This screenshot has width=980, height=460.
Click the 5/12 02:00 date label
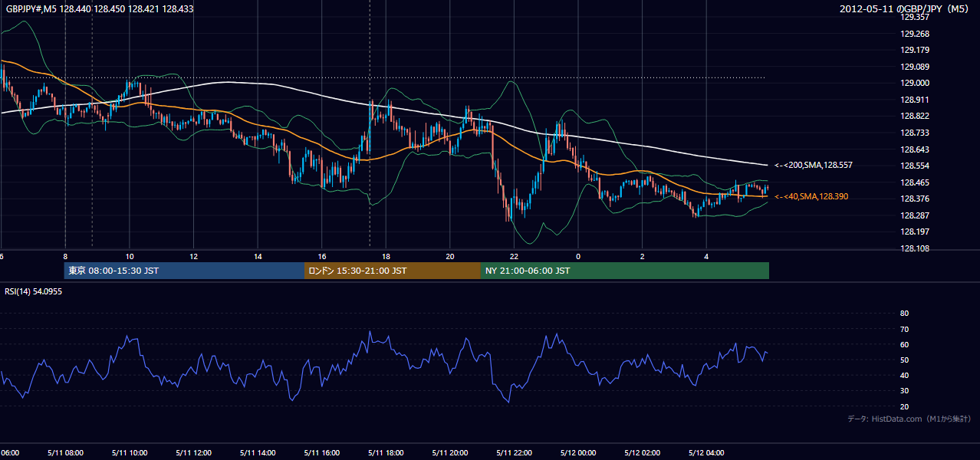643,452
